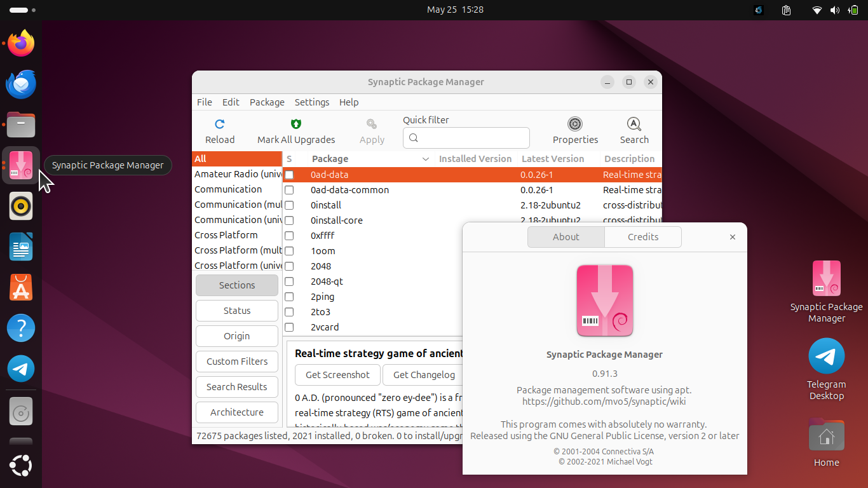Mark checkbox for 0install-core package
The width and height of the screenshot is (868, 488).
tap(289, 220)
